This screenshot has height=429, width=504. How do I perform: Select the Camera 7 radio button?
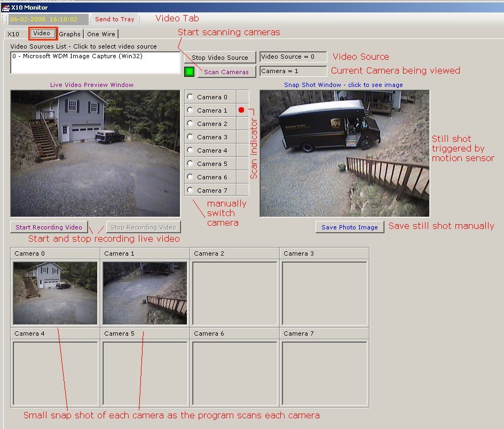tap(190, 190)
